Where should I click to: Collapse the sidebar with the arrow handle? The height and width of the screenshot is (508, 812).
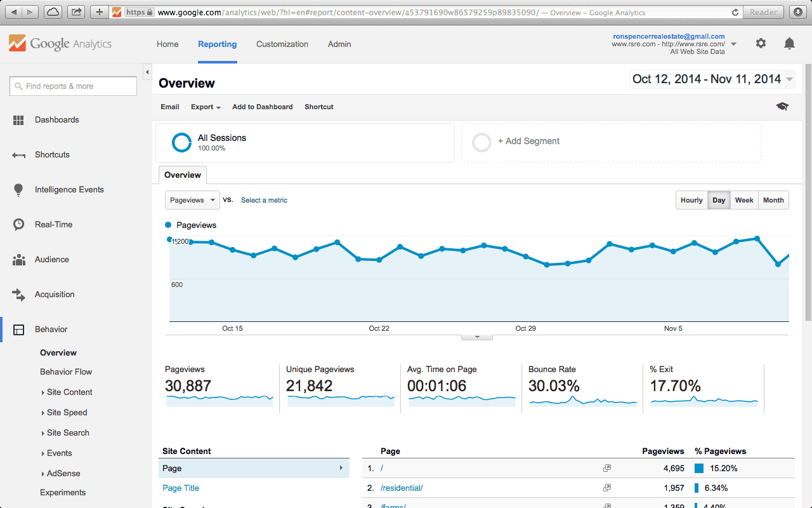click(147, 71)
